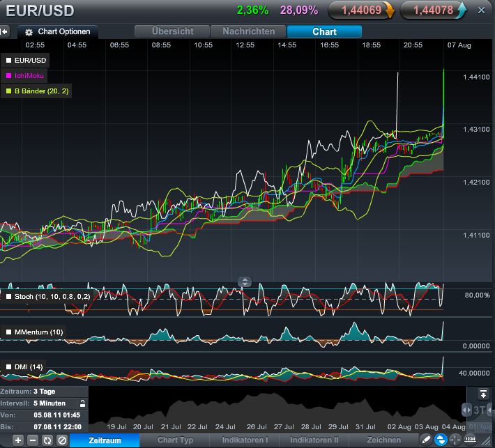Toggle DMI (14) legend square
The image size is (495, 448).
[x=9, y=367]
